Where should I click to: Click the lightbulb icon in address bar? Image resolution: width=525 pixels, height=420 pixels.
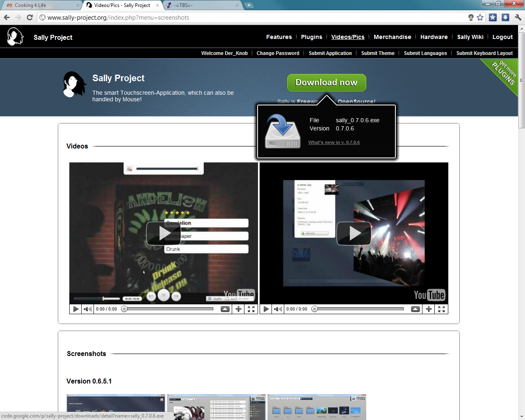[471, 17]
